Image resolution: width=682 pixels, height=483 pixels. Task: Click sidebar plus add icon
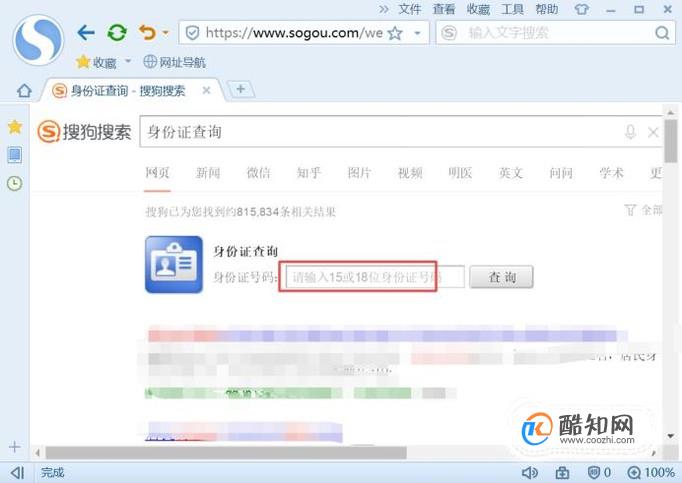14,447
